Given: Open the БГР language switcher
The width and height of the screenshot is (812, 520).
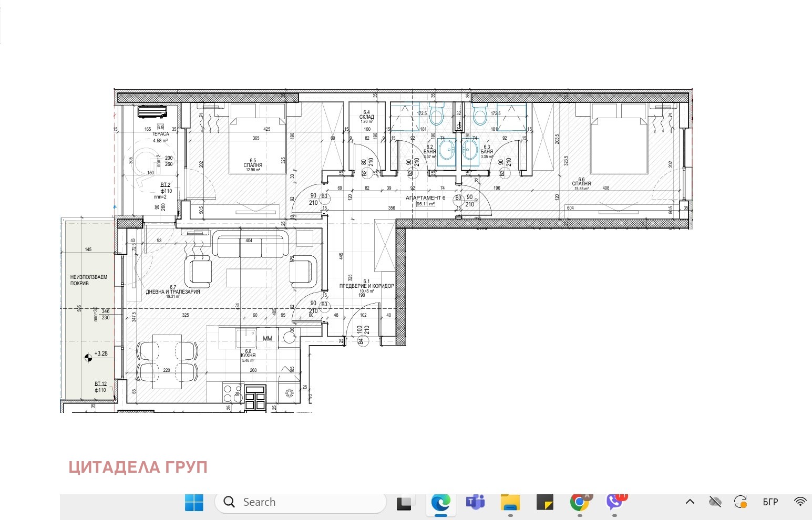Looking at the screenshot, I should click(x=770, y=502).
